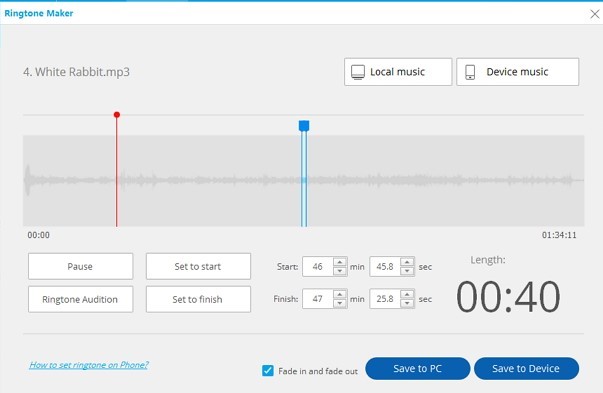Increase Finish minutes with up arrow
The image size is (603, 393).
point(340,295)
